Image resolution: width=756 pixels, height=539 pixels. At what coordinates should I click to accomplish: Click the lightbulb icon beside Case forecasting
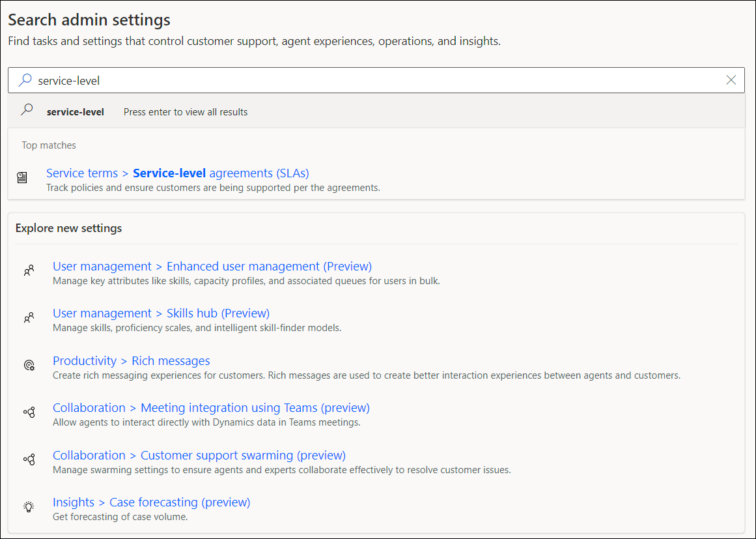(x=29, y=506)
